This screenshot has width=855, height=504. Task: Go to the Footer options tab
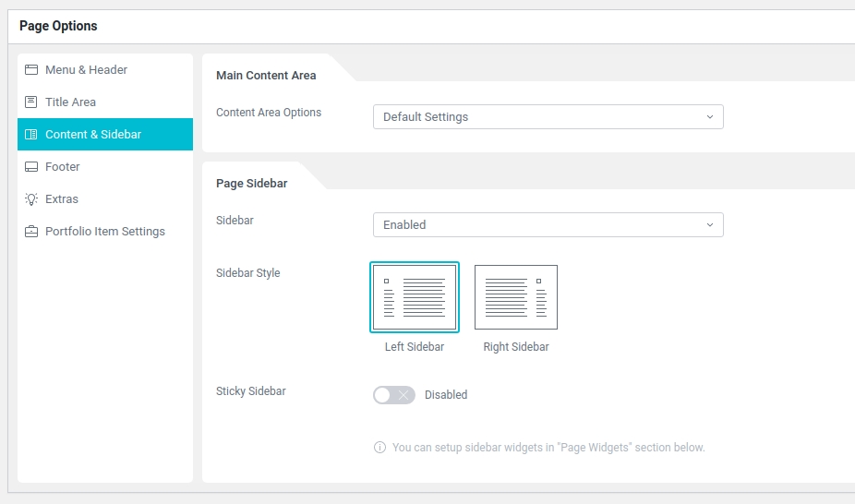[x=63, y=167]
